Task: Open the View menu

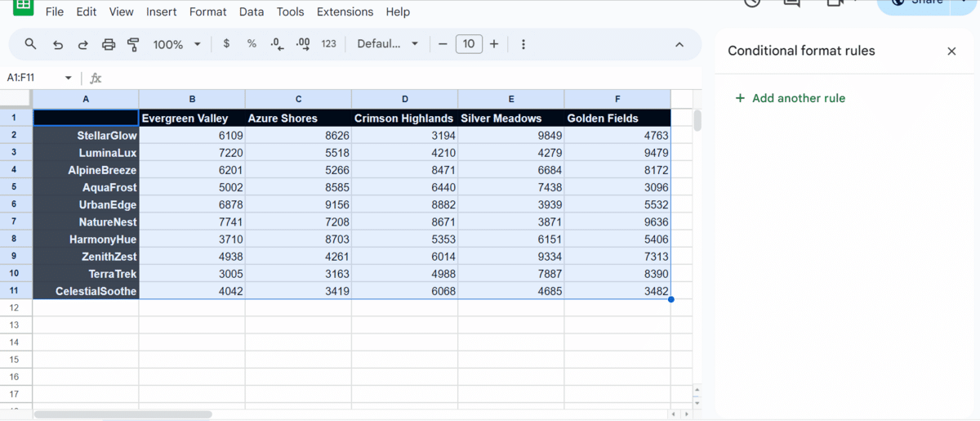Action: (121, 12)
